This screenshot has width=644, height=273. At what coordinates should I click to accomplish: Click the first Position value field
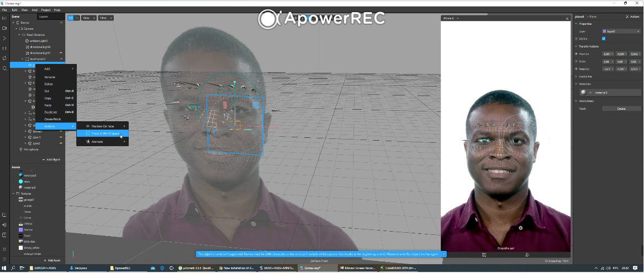[607, 54]
